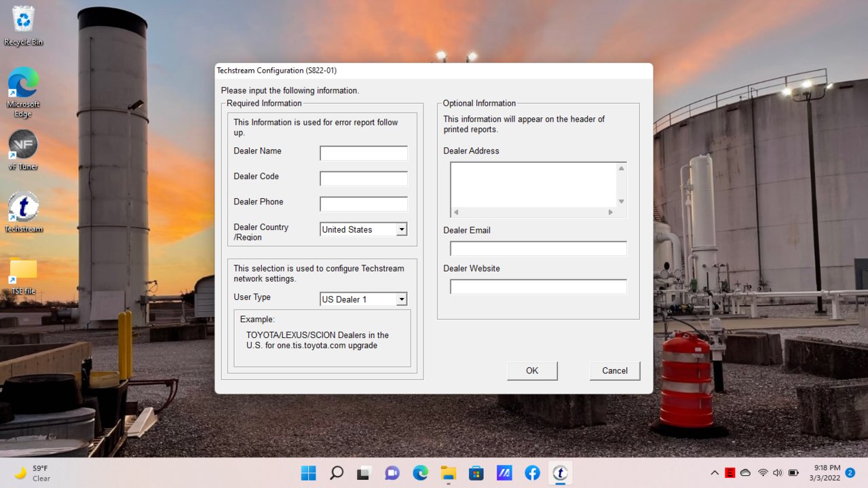Open the Windows Start menu
Screen dimensions: 868x488
(308, 472)
